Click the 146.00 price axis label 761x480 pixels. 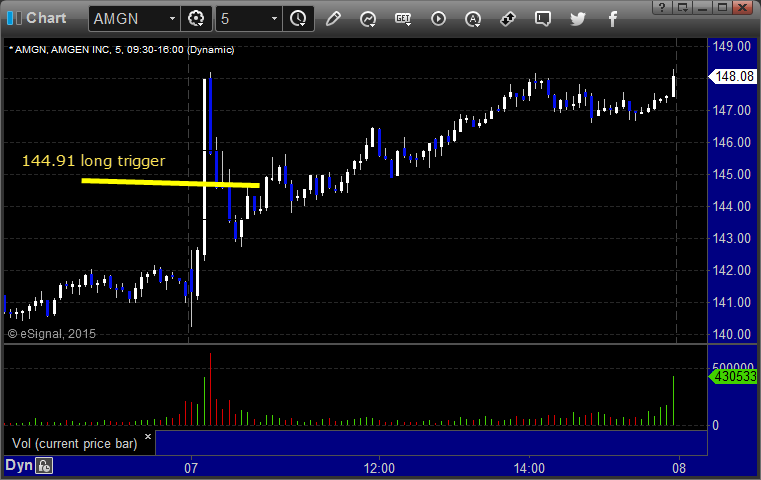[731, 142]
